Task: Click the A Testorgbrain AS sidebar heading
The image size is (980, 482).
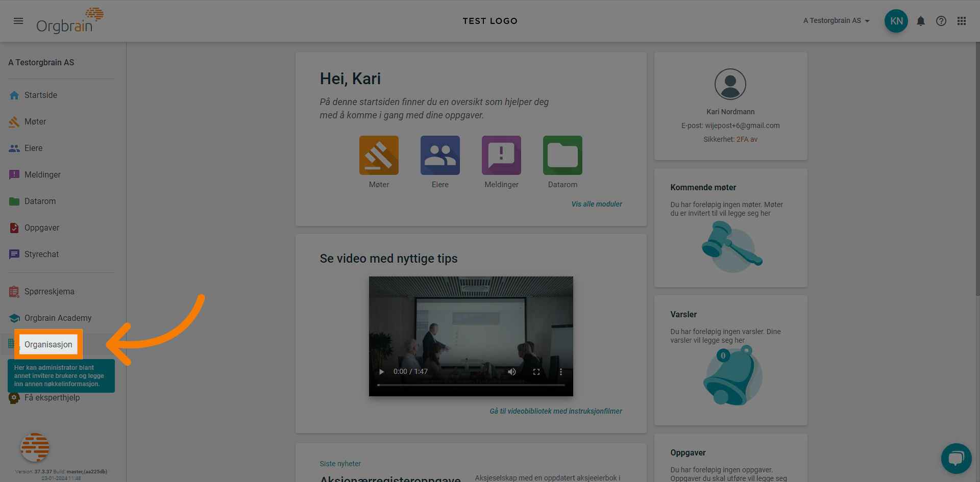Action: (41, 62)
